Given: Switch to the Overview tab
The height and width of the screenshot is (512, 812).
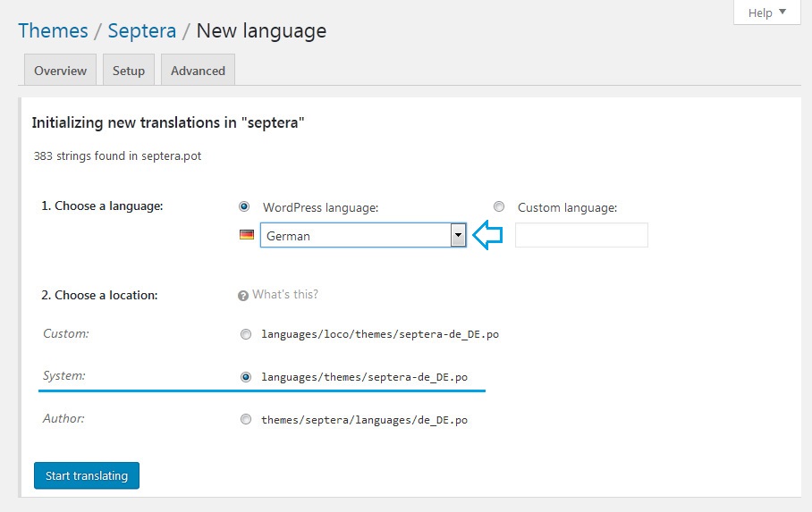Looking at the screenshot, I should tap(60, 71).
